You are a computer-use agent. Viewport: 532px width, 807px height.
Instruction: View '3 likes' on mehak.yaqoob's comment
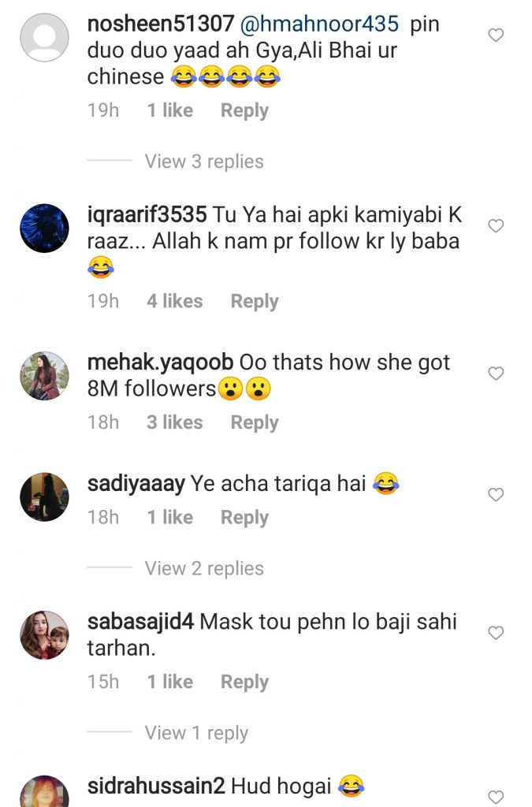(x=174, y=422)
